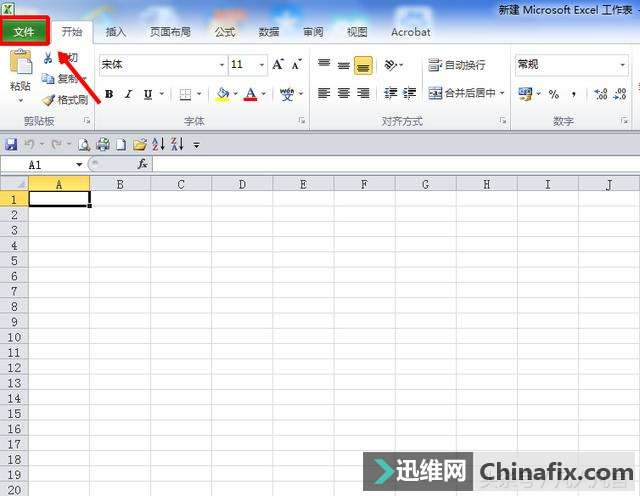The image size is (640, 496).
Task: Switch to the 审阅 ribbon tab
Action: pyautogui.click(x=313, y=32)
